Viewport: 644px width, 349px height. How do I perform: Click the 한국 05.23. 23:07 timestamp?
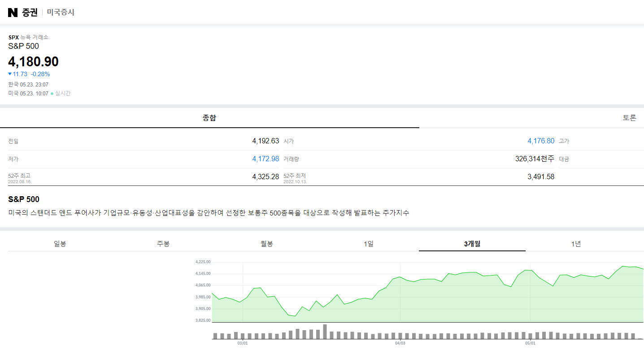point(28,84)
